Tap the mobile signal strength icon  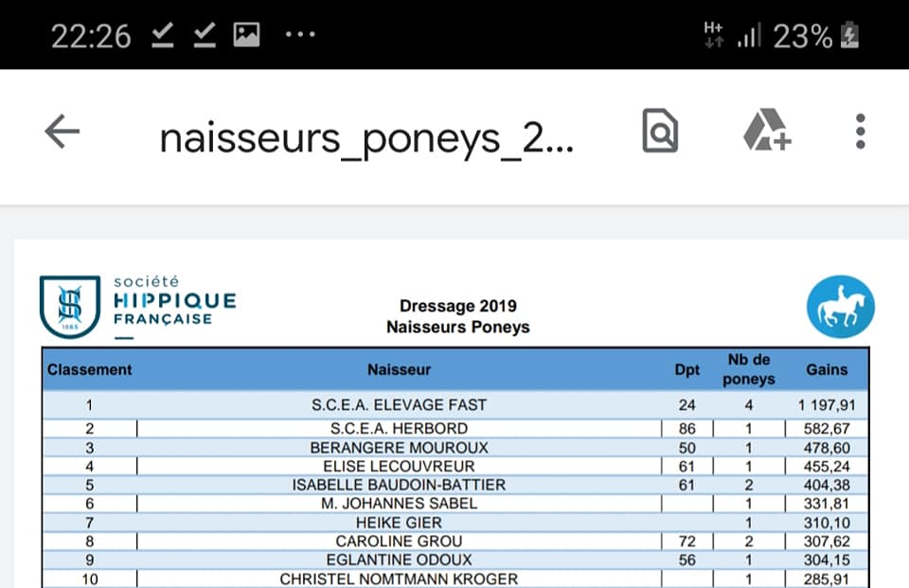point(749,37)
